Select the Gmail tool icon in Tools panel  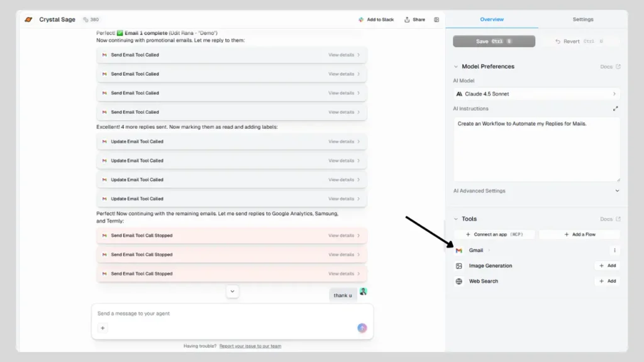(460, 250)
